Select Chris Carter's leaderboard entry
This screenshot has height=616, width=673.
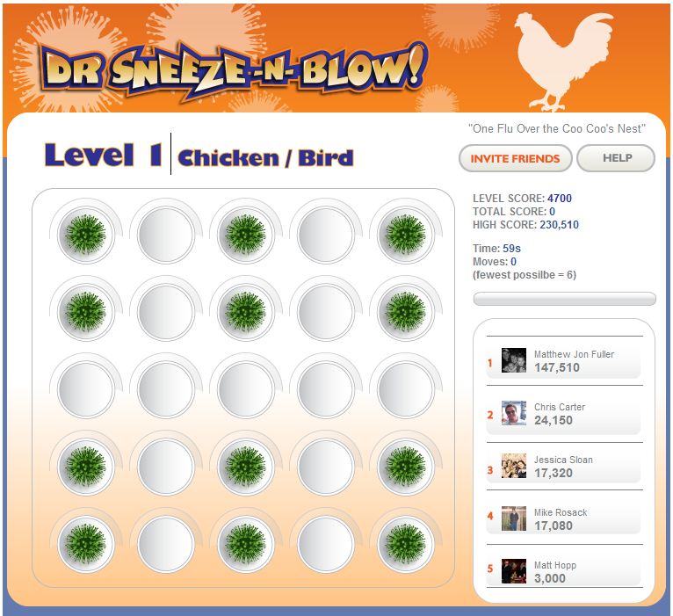click(564, 414)
